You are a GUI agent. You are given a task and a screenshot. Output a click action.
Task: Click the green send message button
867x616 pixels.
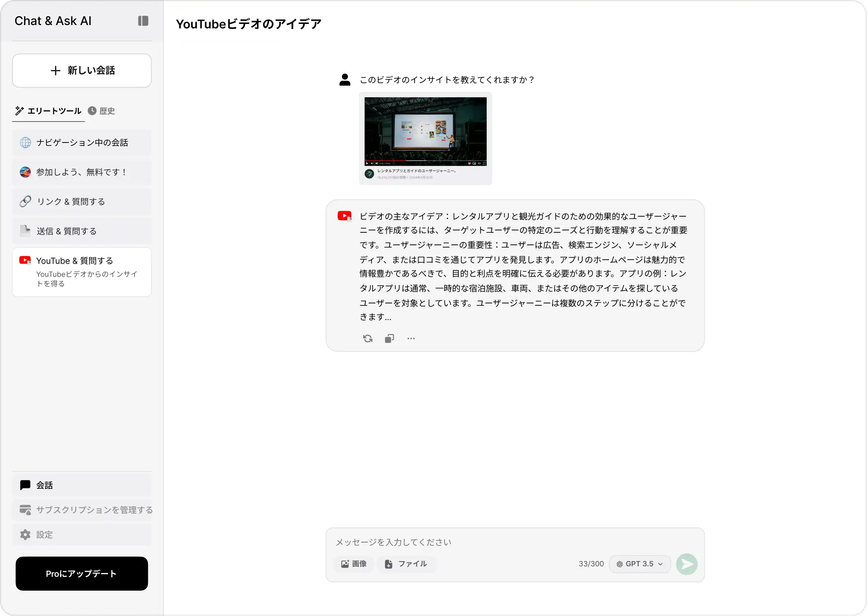[x=686, y=564]
